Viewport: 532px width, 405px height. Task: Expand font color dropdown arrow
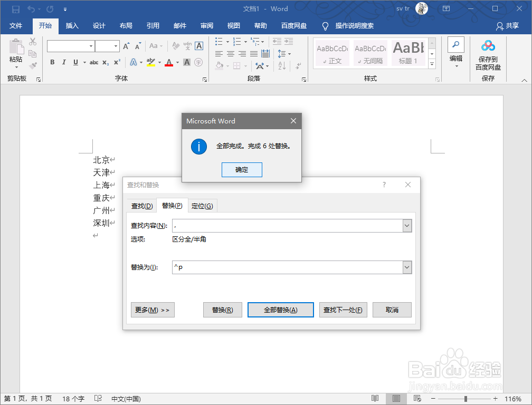click(x=177, y=62)
